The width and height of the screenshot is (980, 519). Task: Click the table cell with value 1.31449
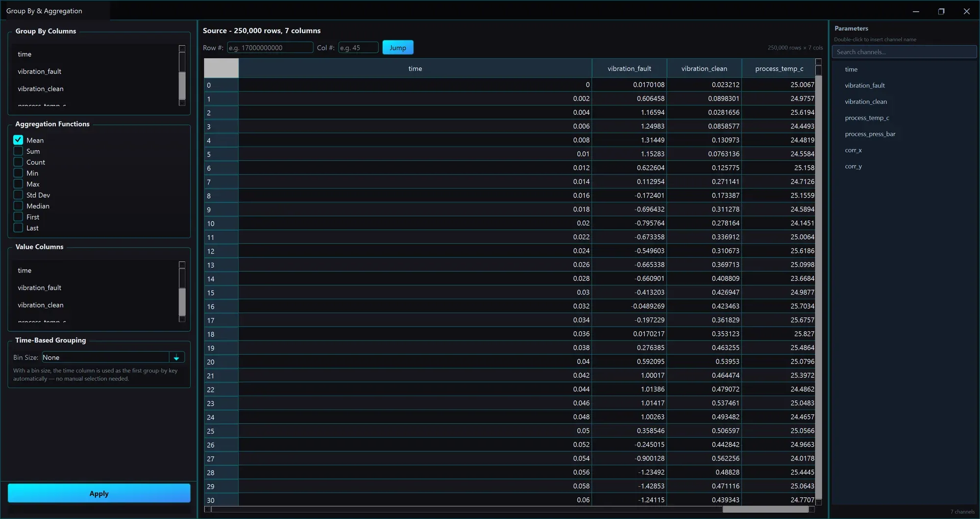click(x=630, y=140)
